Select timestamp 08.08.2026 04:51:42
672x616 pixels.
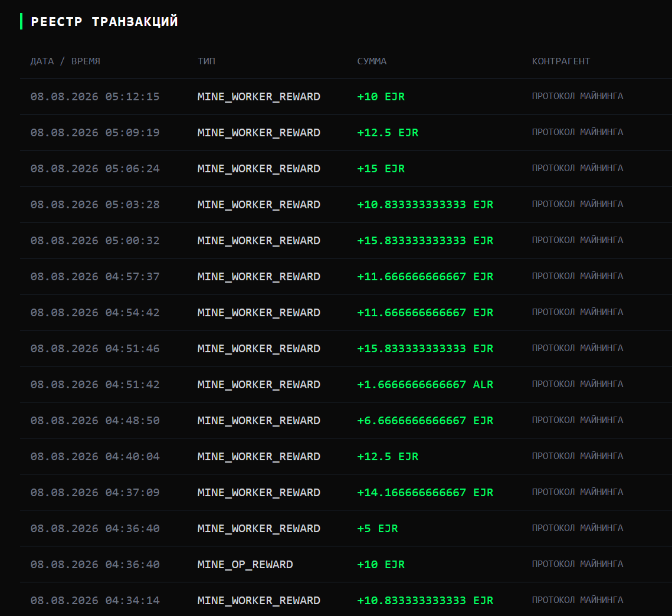click(x=95, y=385)
